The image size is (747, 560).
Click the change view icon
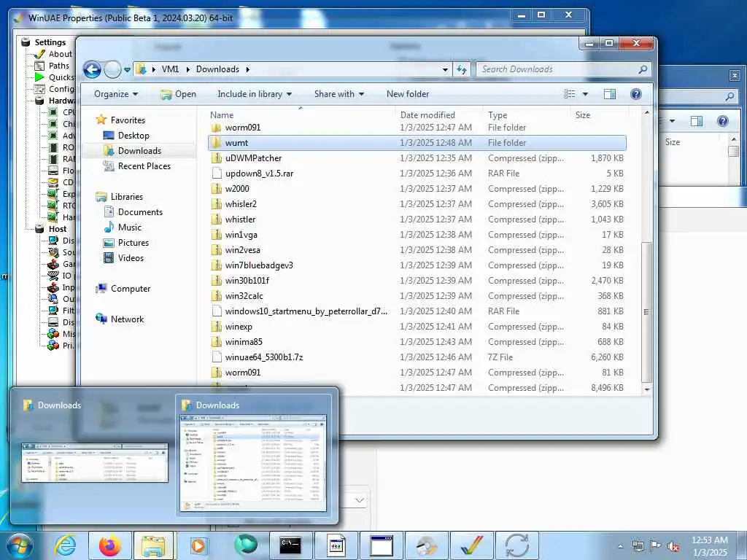coord(569,94)
